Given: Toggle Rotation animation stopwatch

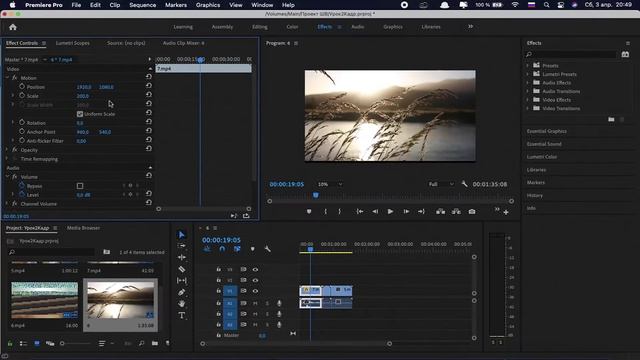Looking at the screenshot, I should [x=22, y=122].
